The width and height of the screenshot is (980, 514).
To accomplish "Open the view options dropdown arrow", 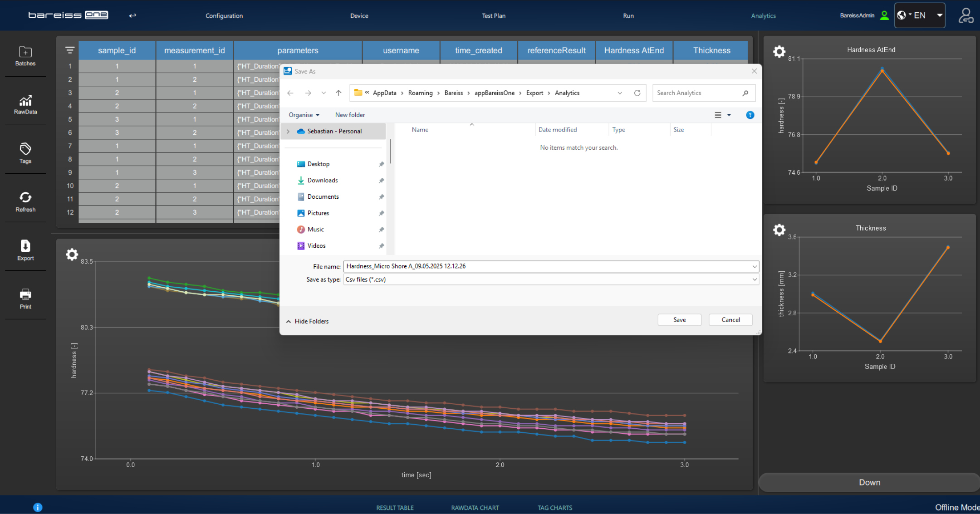I will (x=729, y=115).
